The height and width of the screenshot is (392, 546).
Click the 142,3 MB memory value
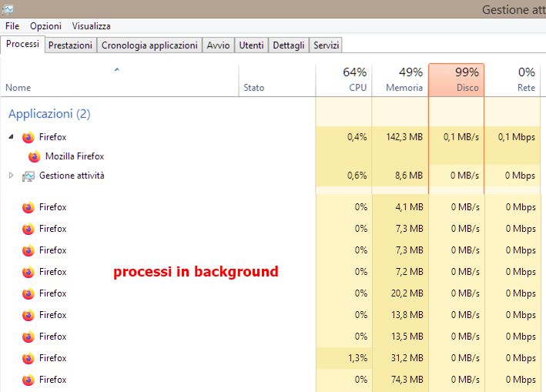(x=404, y=137)
